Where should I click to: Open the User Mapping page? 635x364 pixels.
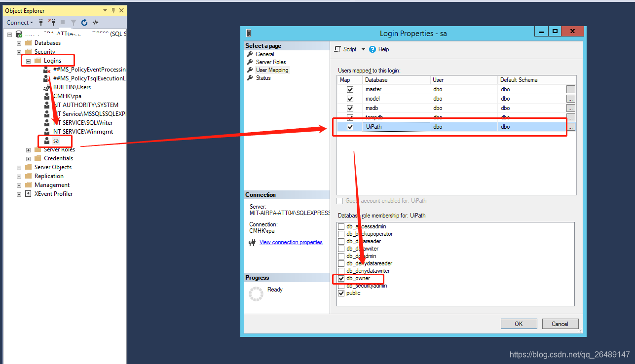click(272, 70)
